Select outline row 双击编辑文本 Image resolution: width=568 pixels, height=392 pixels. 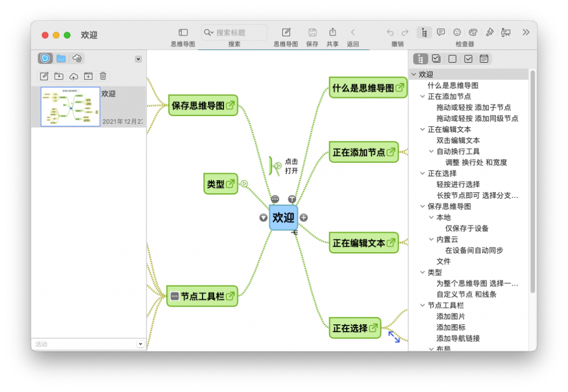(x=458, y=140)
